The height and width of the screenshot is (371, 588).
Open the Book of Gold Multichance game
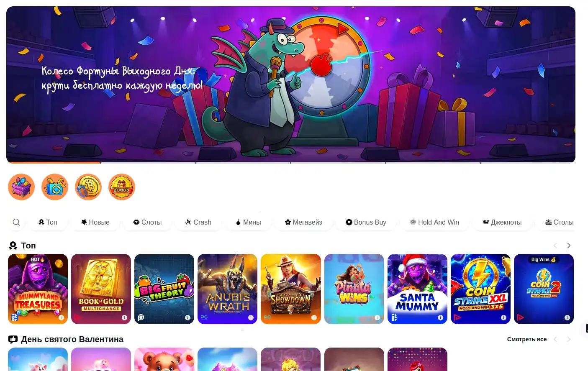(x=101, y=289)
